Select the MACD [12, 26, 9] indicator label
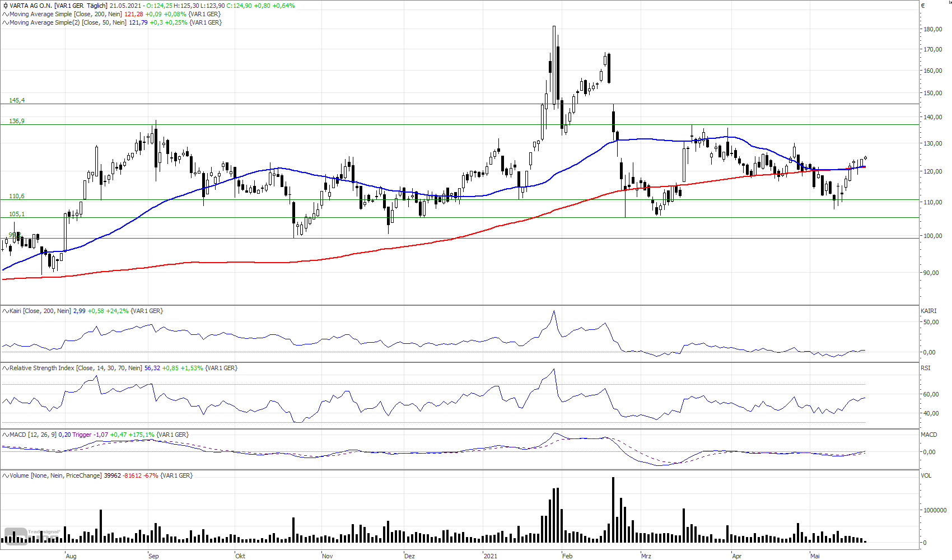Viewport: 952px width, 560px height. 33,435
